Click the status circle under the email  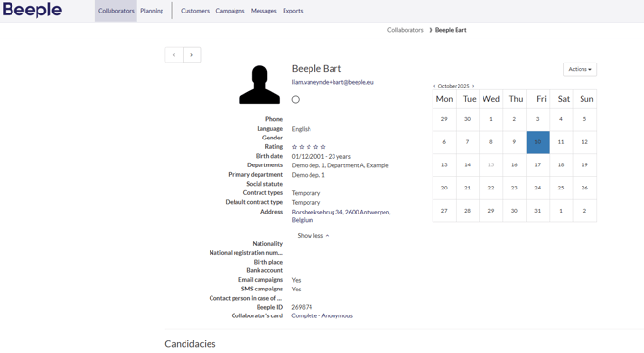(x=296, y=99)
